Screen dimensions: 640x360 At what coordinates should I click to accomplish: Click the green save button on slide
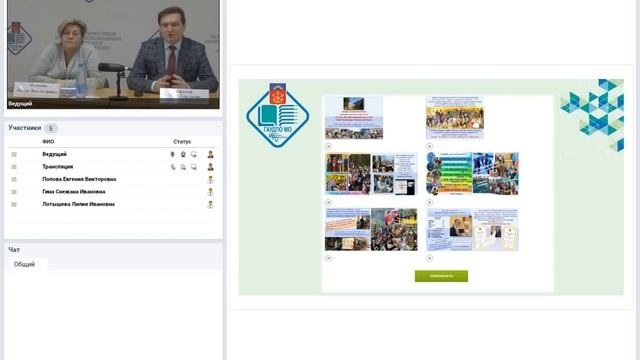click(441, 276)
